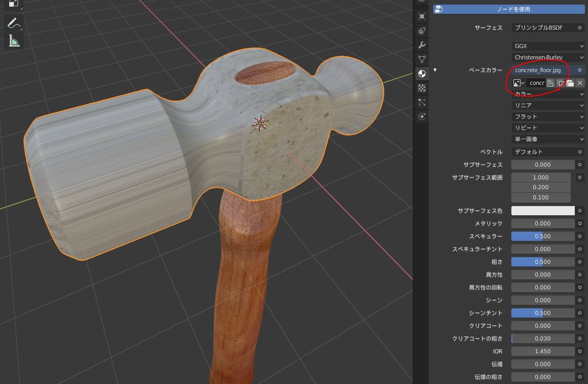This screenshot has width=588, height=384.
Task: Click the socket dot beside IOR
Action: click(x=580, y=351)
